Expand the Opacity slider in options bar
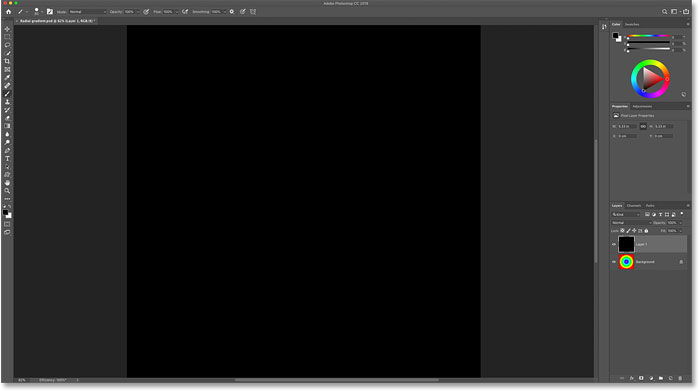Viewport: 700px width, 392px height. tap(138, 12)
